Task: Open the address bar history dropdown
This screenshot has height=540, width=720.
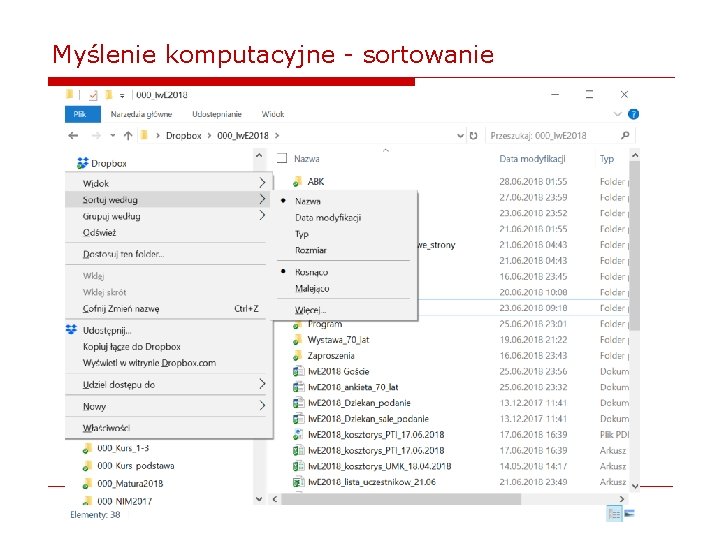Action: click(460, 136)
